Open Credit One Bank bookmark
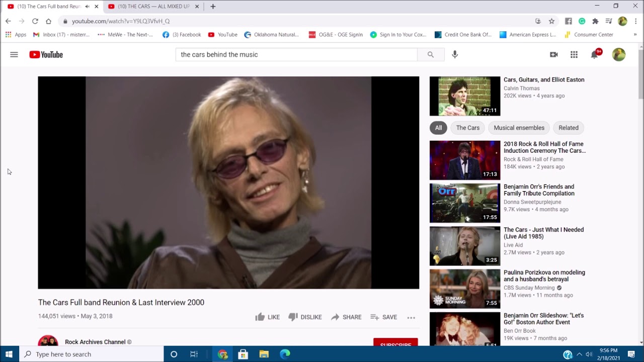This screenshot has width=644, height=362. click(x=463, y=35)
